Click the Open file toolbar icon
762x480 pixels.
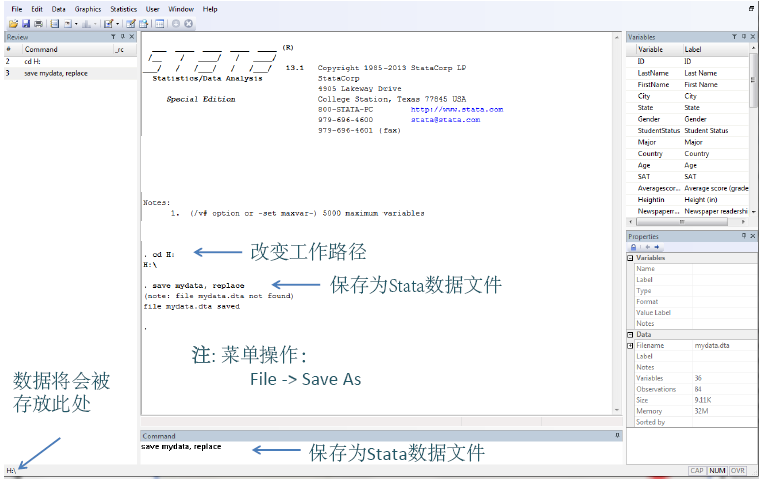tap(14, 23)
